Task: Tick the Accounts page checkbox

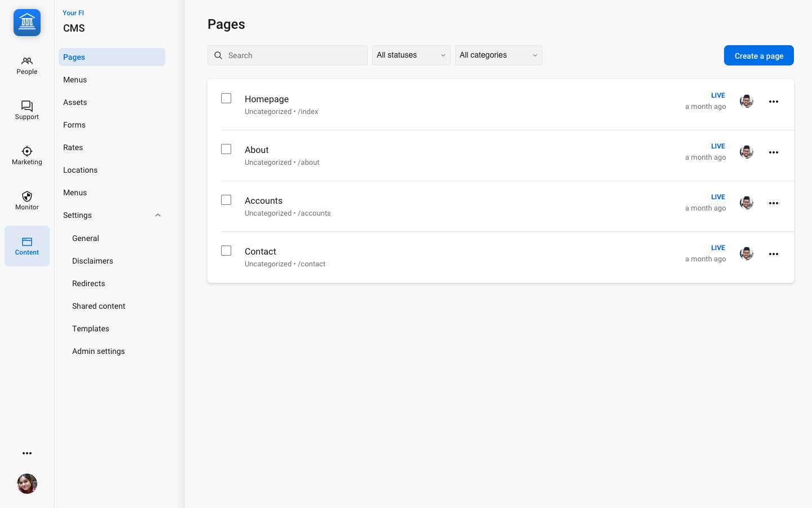Action: 226,200
